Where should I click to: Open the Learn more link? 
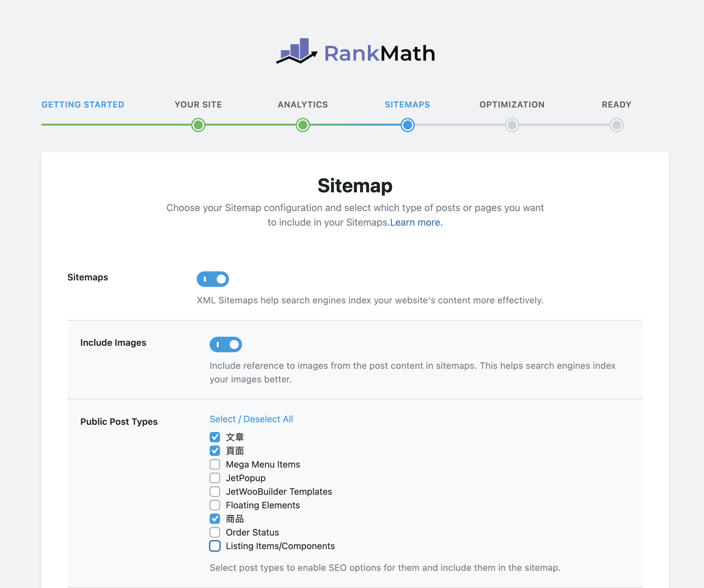(416, 222)
